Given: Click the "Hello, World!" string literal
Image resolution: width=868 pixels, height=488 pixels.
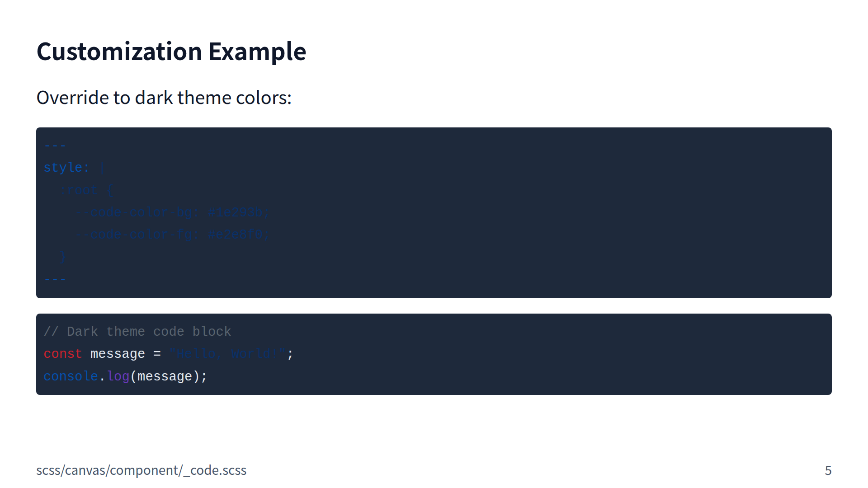Looking at the screenshot, I should pos(227,354).
